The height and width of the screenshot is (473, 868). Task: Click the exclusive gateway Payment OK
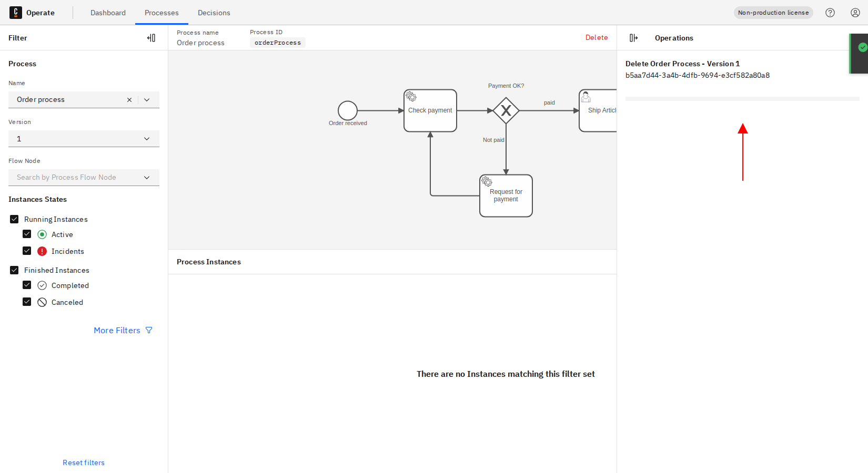[x=506, y=110]
